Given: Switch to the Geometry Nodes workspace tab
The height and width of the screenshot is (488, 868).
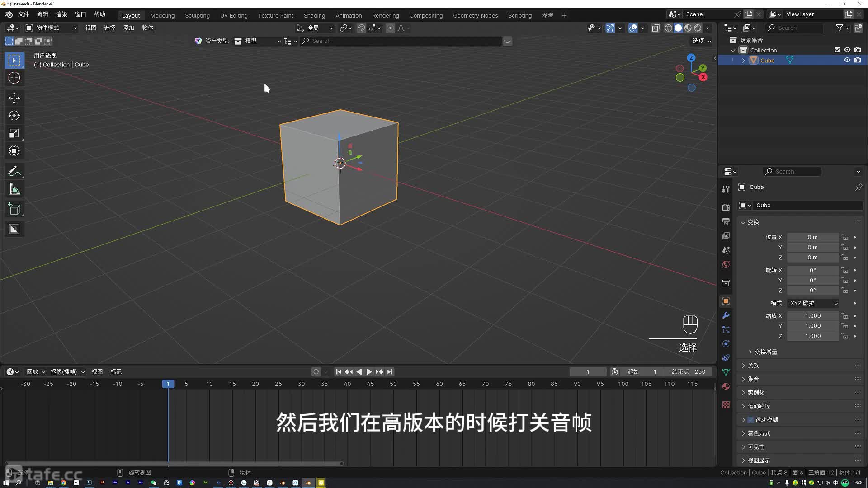Looking at the screenshot, I should (x=475, y=15).
